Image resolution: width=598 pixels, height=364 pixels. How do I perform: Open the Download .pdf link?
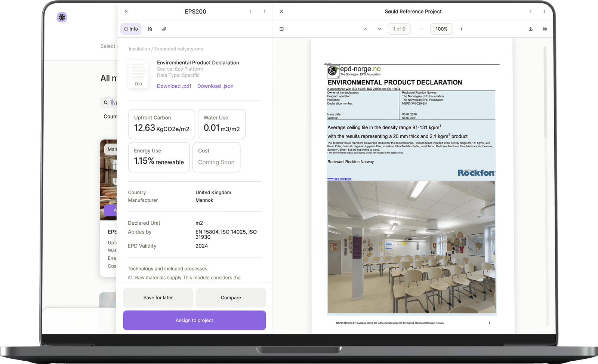[174, 86]
